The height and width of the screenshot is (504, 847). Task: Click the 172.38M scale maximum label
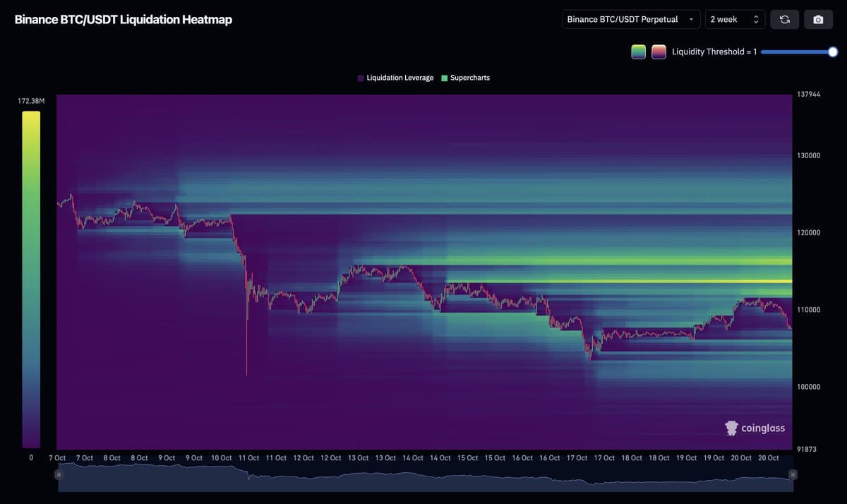[x=31, y=102]
